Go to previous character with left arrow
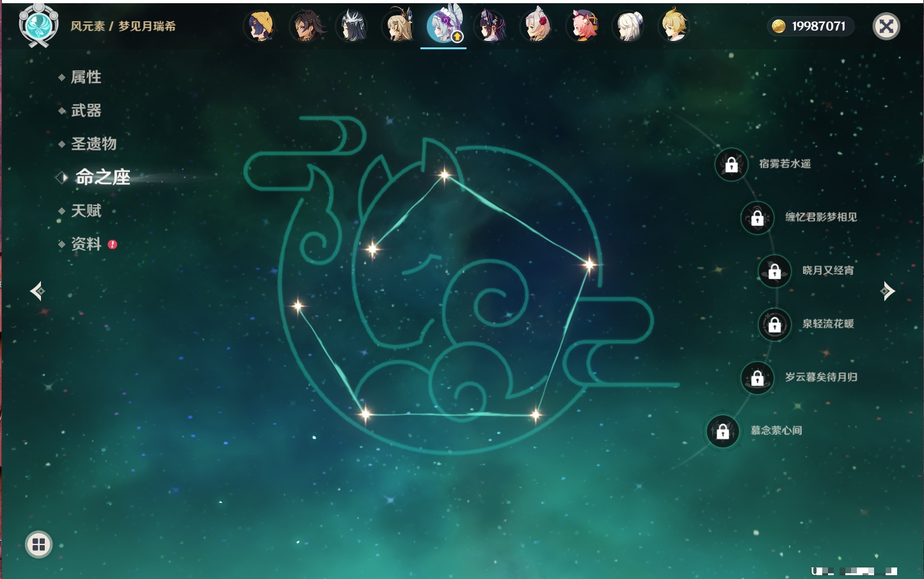Screen dimensions: 924x579 37,291
